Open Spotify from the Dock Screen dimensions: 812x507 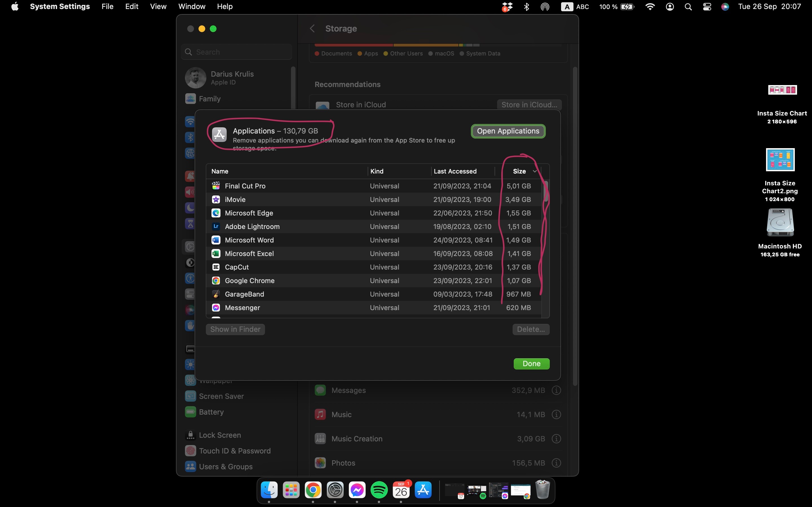(379, 490)
